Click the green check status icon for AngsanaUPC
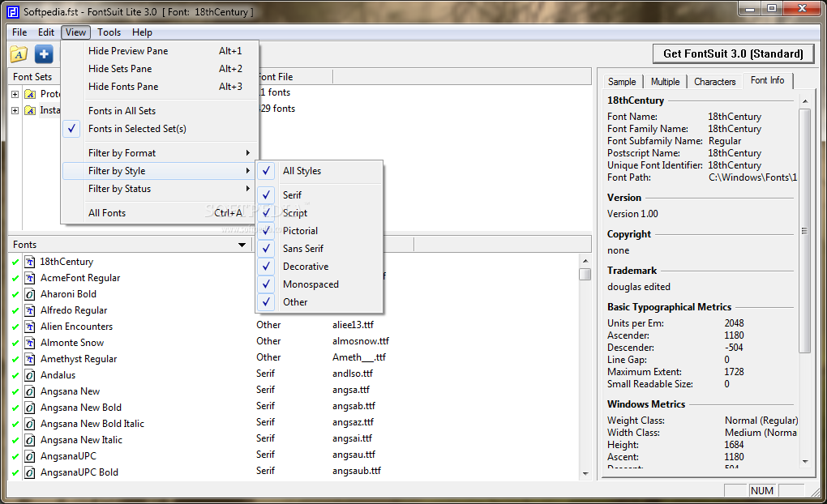The width and height of the screenshot is (827, 504). click(x=15, y=456)
